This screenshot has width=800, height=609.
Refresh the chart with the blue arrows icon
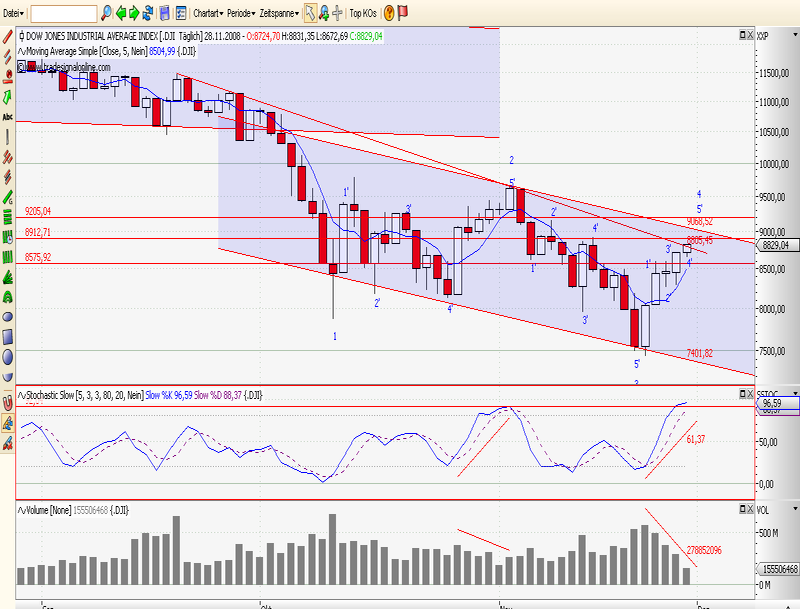(x=148, y=13)
